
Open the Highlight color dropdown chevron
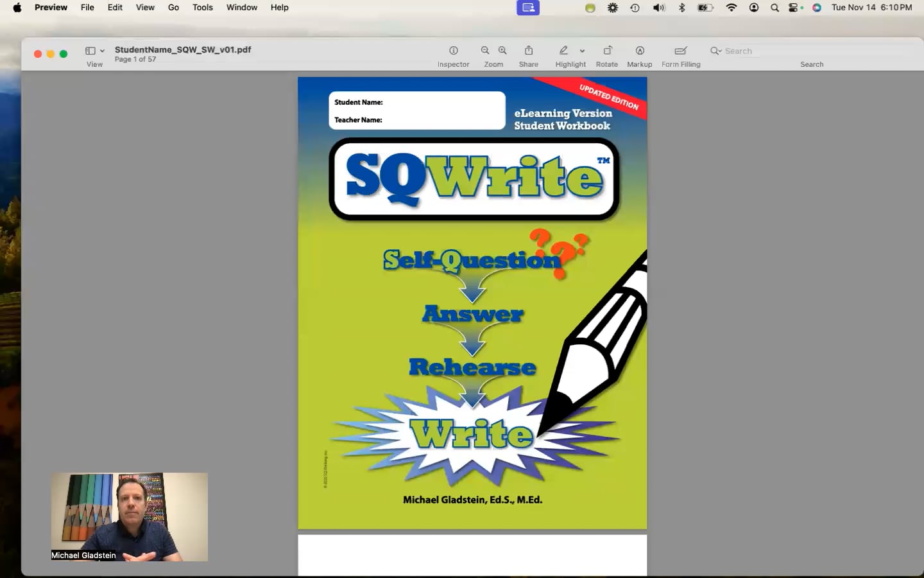click(582, 50)
